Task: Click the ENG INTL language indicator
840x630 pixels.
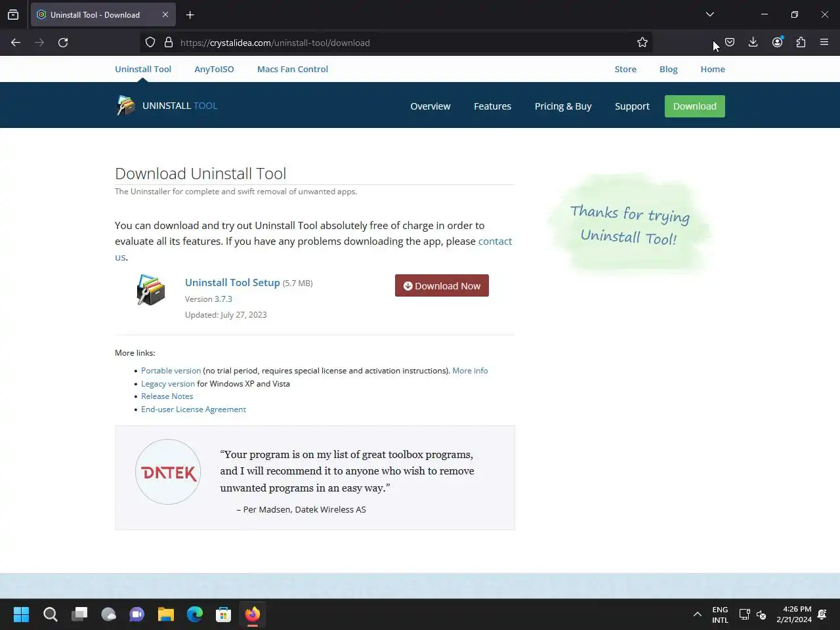Action: pyautogui.click(x=720, y=615)
